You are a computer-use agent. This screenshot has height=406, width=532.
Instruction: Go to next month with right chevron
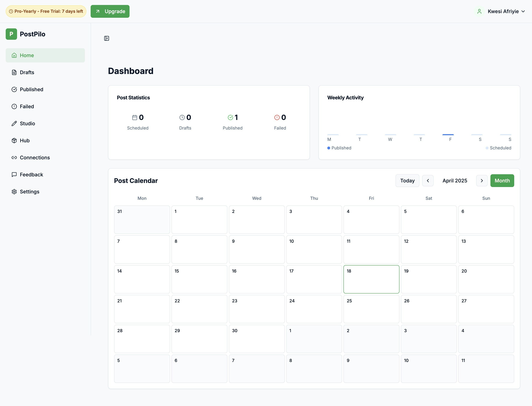pyautogui.click(x=482, y=180)
